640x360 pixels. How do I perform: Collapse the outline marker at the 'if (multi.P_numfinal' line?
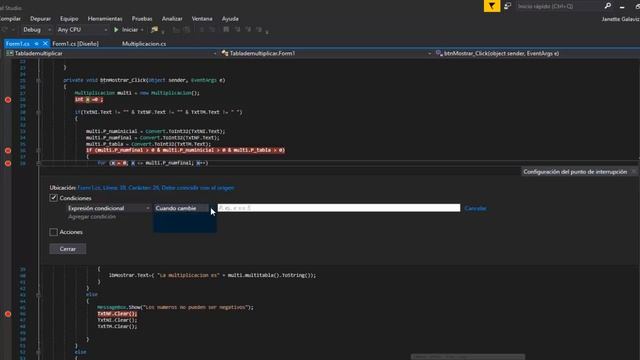pos(38,150)
